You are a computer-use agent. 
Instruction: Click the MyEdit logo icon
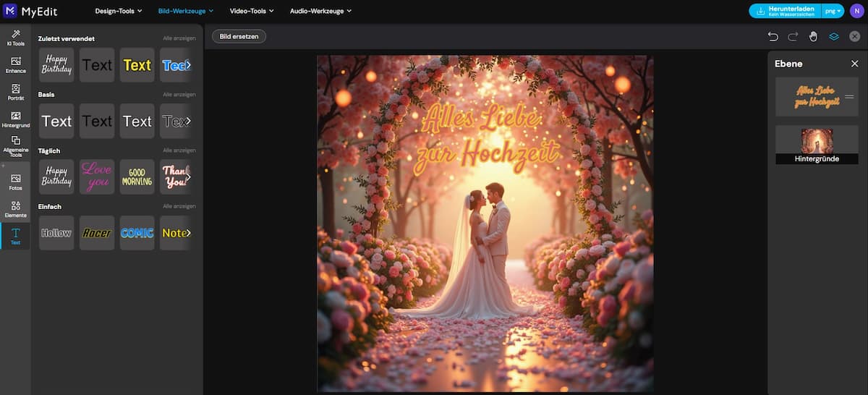point(12,11)
